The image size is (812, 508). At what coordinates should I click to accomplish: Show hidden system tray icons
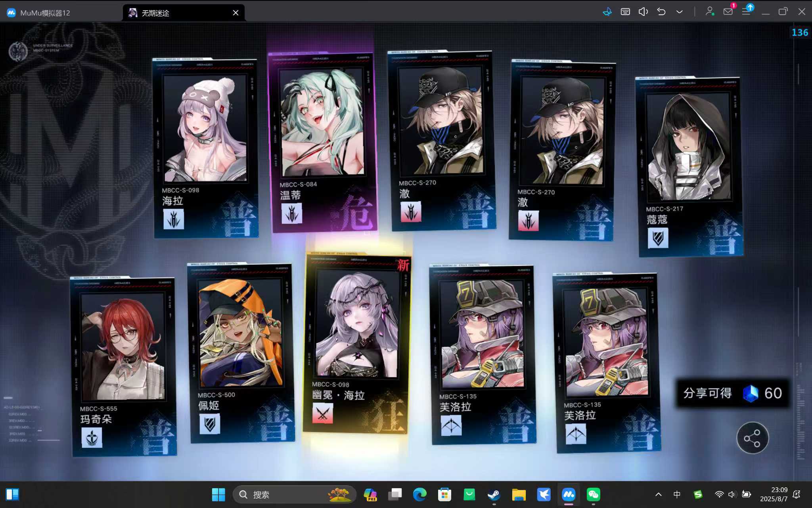pyautogui.click(x=659, y=495)
